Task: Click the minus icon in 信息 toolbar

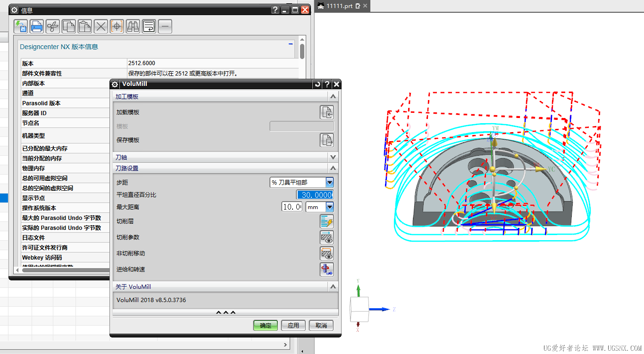Action: click(165, 26)
